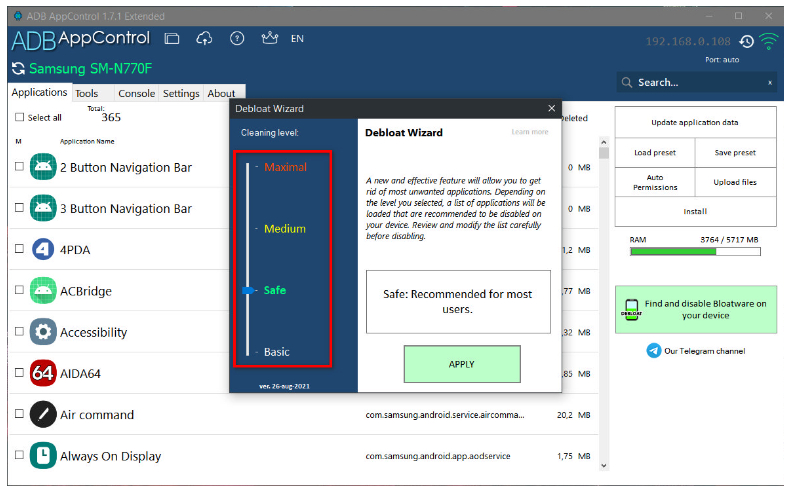Check the box next to Air command
The width and height of the screenshot is (791, 494).
coord(19,415)
